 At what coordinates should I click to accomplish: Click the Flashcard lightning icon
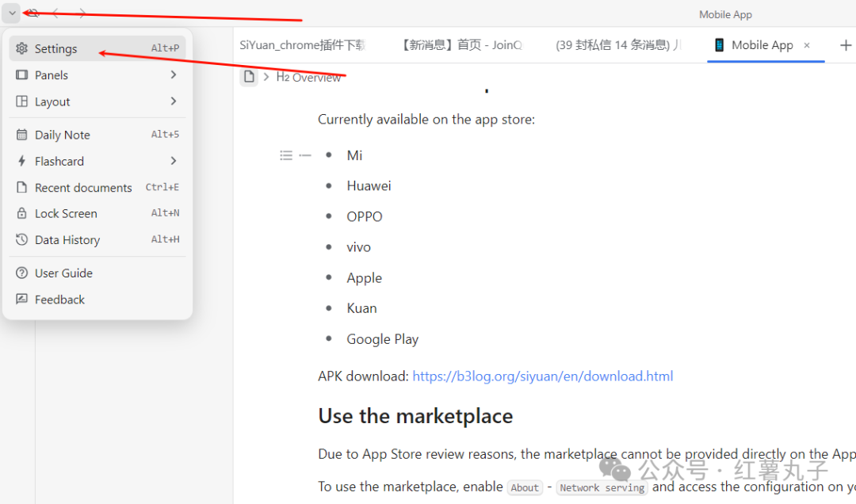pos(22,161)
